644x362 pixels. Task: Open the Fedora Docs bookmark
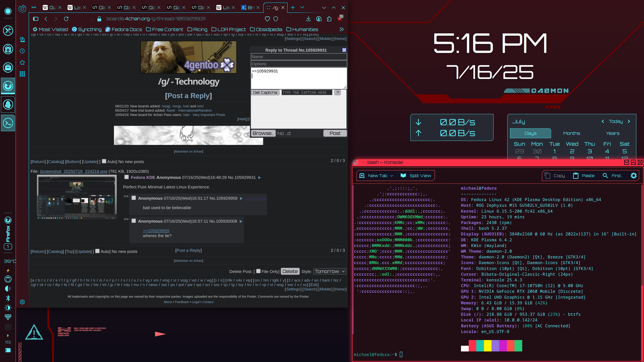click(123, 30)
